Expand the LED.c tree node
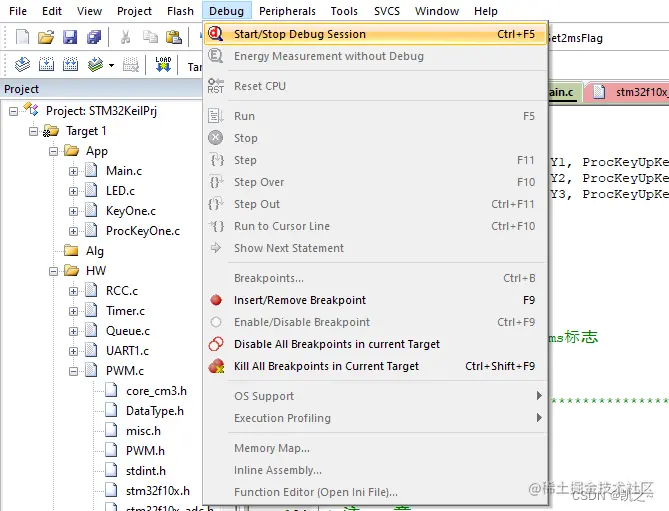Viewport: 669px width, 511px height. coord(73,191)
